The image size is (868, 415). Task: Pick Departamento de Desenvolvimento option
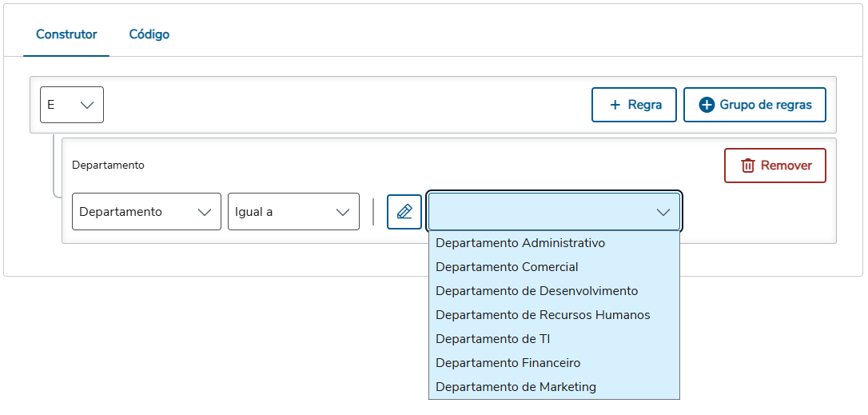[x=537, y=291]
